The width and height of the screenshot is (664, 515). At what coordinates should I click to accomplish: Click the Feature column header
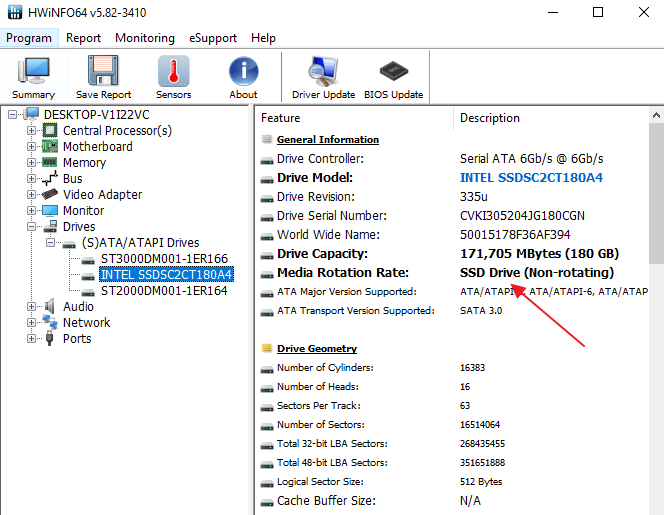pos(281,118)
